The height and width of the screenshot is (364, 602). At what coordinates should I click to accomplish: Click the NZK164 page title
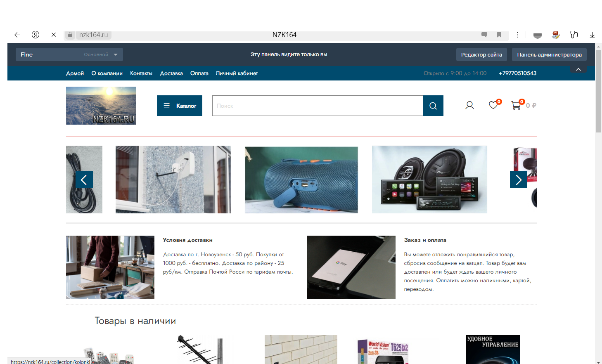(x=284, y=35)
